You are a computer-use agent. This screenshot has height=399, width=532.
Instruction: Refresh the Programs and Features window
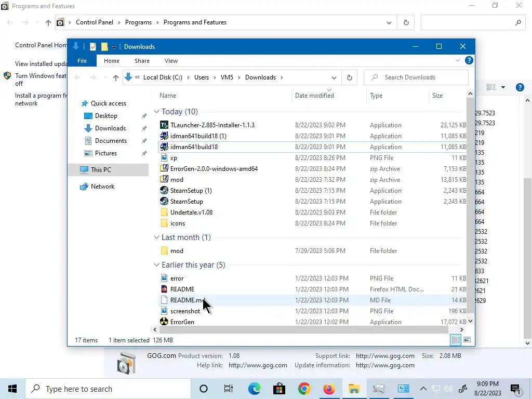click(406, 23)
